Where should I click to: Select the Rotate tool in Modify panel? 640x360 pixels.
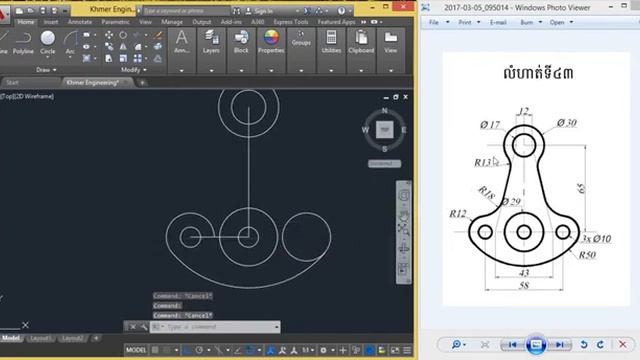[123, 35]
